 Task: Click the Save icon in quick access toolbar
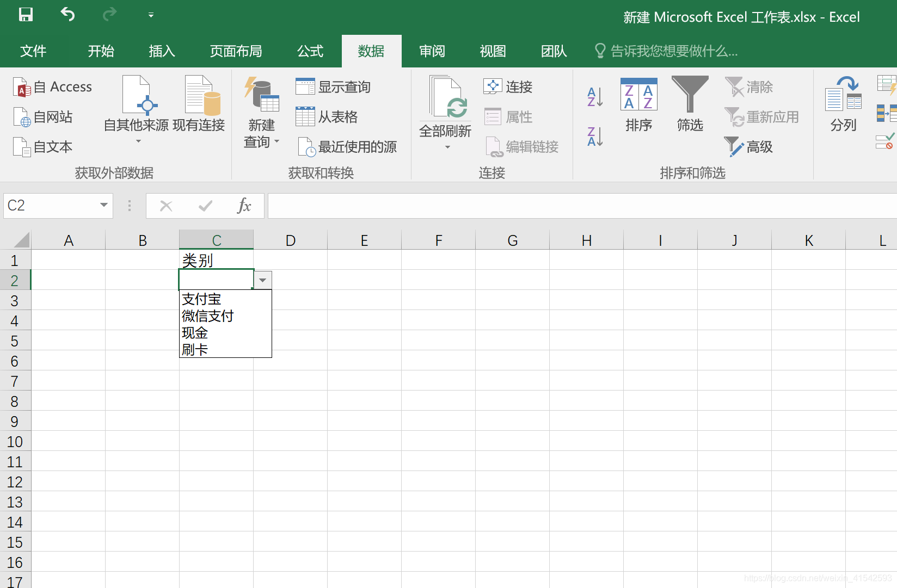point(26,15)
